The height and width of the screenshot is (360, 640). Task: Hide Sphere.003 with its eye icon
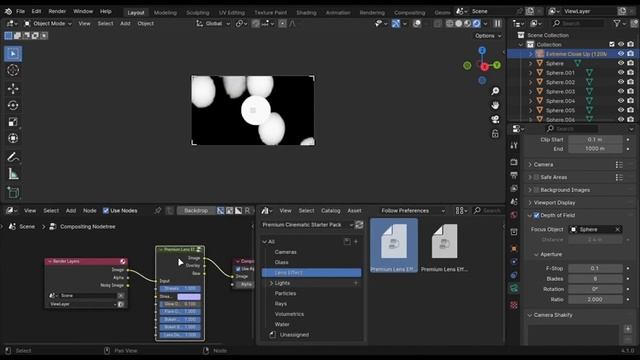[x=621, y=91]
